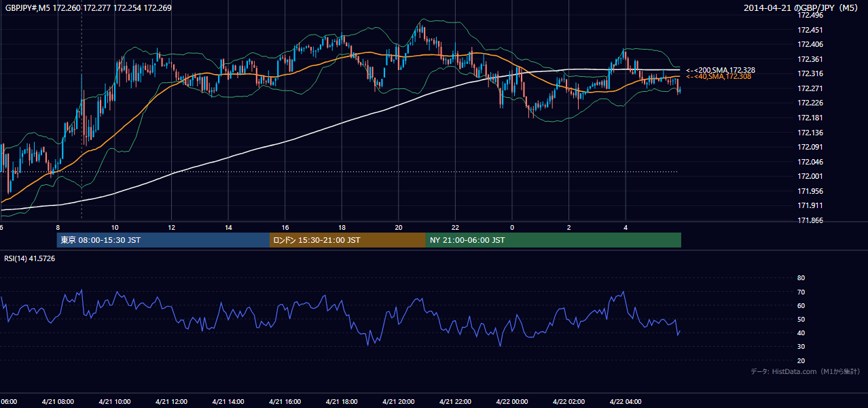Click hour marker '20' below price chart
868x408 pixels.
[399, 227]
